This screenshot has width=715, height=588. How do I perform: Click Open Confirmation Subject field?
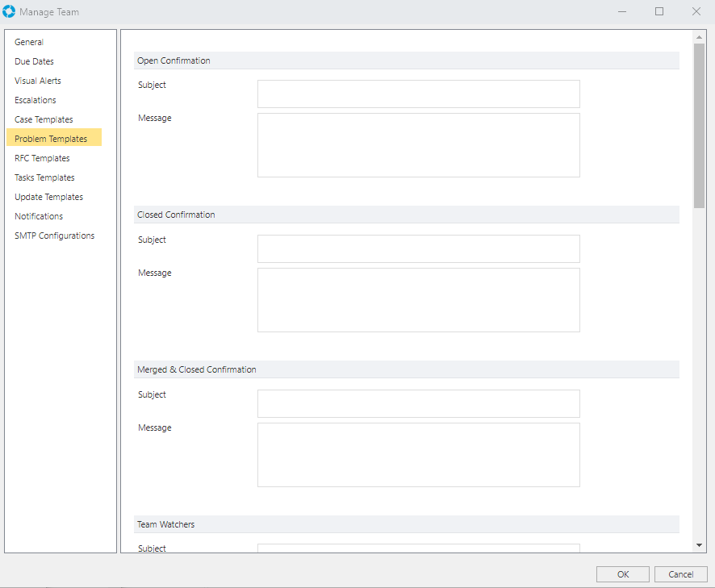click(418, 94)
